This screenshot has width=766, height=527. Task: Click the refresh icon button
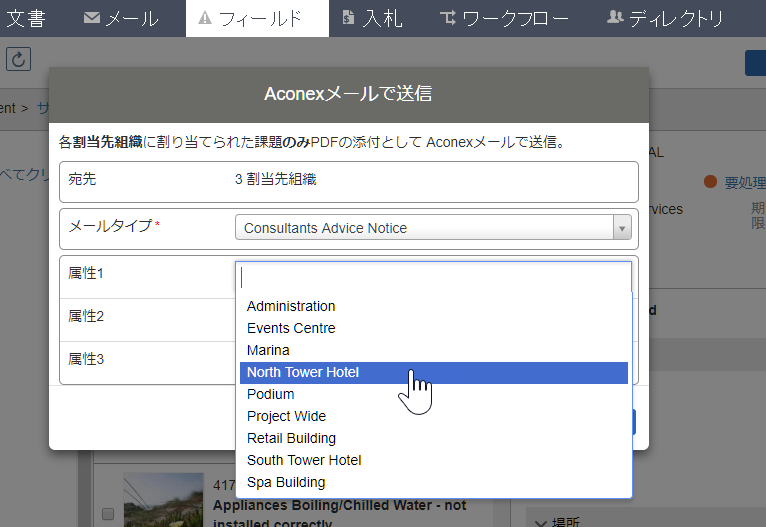[x=19, y=59]
